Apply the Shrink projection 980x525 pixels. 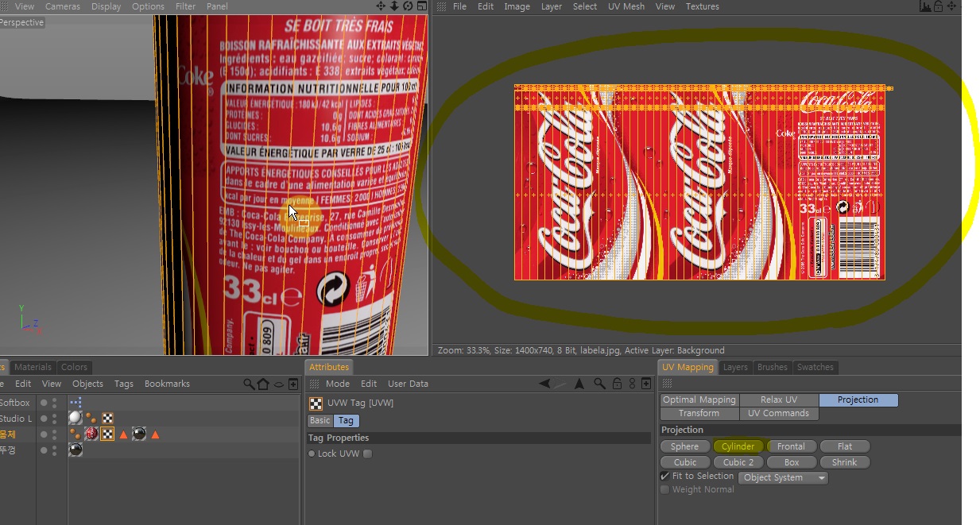point(845,462)
